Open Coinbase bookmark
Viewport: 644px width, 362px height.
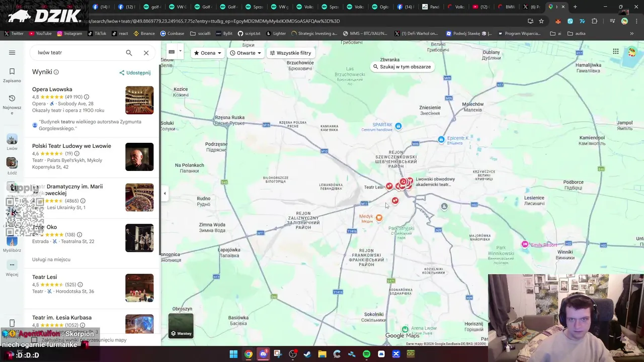[172, 34]
